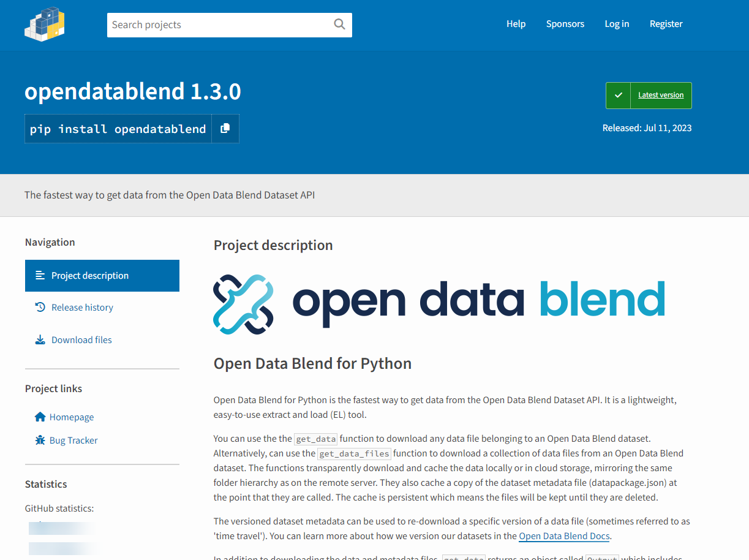Select the pip install opendatablend text
This screenshot has height=560, width=749.
point(118,129)
